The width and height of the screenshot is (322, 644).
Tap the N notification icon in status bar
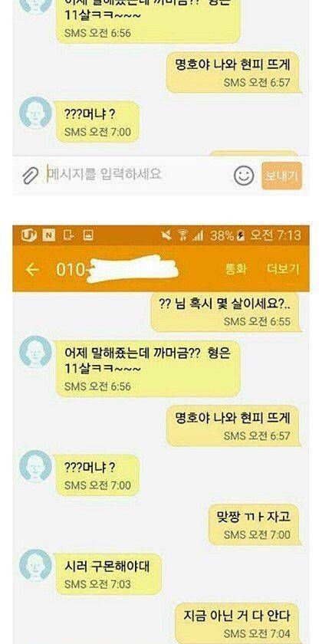pos(49,235)
